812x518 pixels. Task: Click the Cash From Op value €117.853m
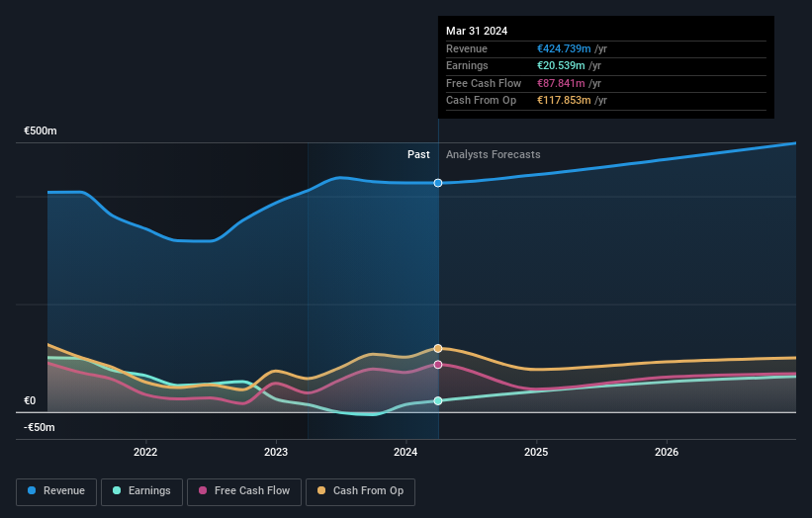[564, 101]
